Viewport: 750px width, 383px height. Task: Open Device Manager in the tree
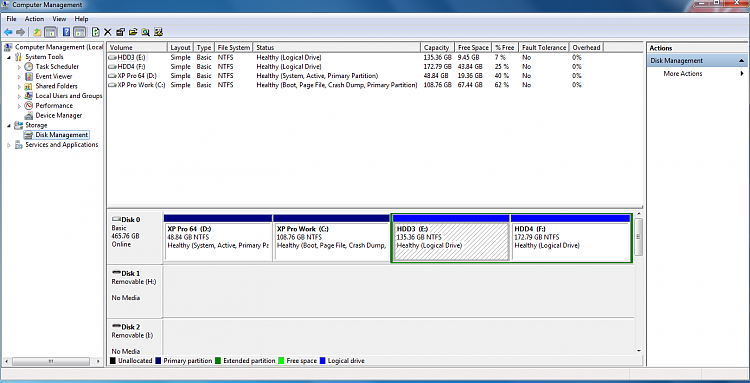click(58, 115)
